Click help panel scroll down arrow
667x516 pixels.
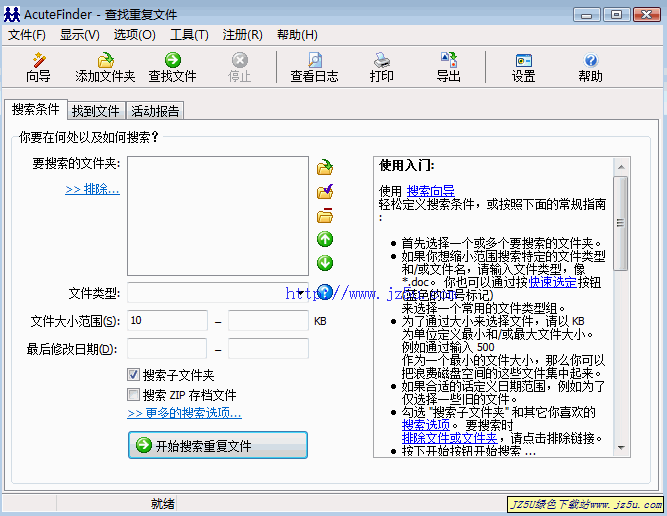pyautogui.click(x=621, y=448)
